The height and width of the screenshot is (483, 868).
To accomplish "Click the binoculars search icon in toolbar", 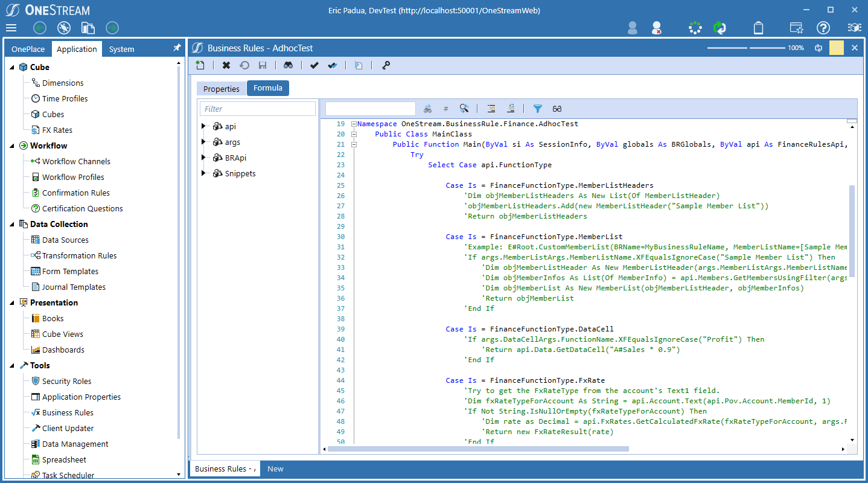I will pyautogui.click(x=289, y=65).
